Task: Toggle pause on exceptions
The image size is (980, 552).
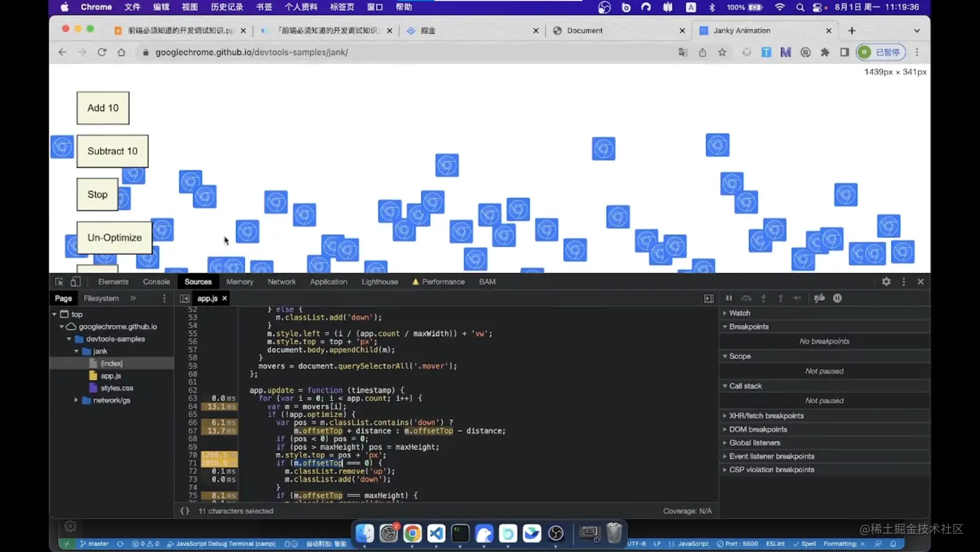Action: [x=837, y=298]
